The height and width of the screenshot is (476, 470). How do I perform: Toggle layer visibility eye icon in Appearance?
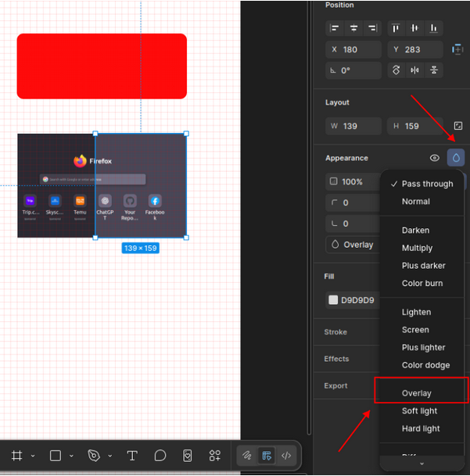point(435,158)
